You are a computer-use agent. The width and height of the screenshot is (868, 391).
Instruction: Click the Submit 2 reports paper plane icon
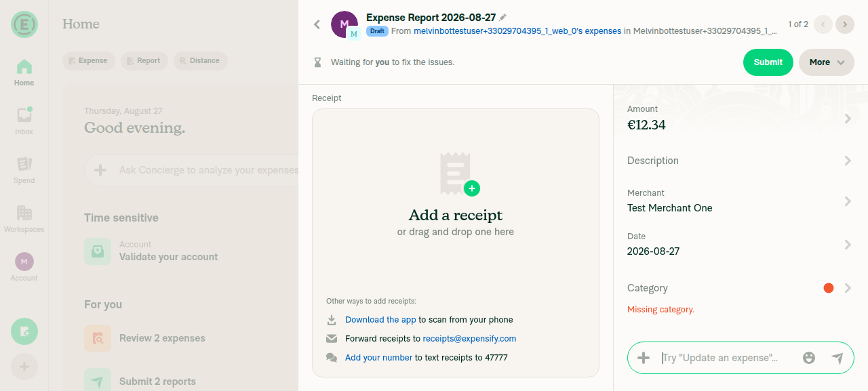click(x=98, y=381)
